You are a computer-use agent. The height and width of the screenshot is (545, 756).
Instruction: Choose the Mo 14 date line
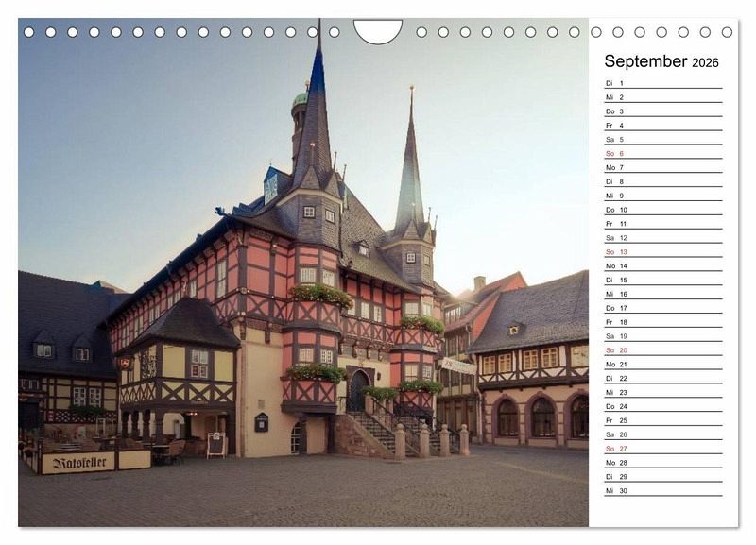[662, 266]
